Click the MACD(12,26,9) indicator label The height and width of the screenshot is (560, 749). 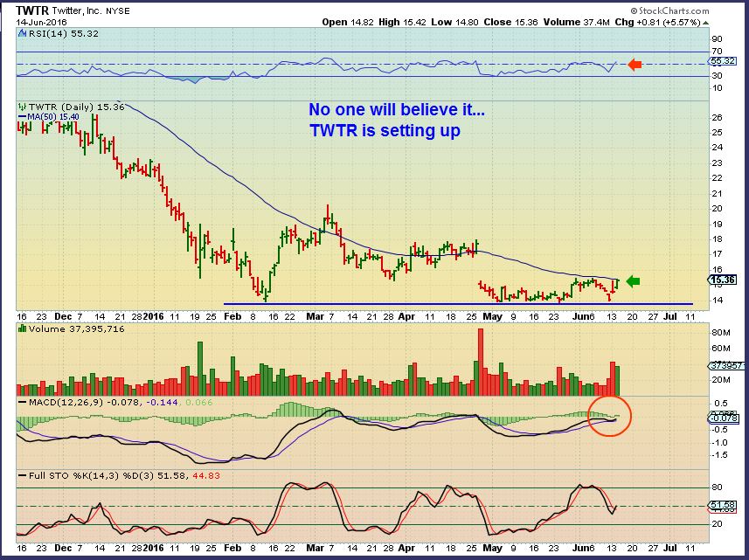tap(66, 403)
